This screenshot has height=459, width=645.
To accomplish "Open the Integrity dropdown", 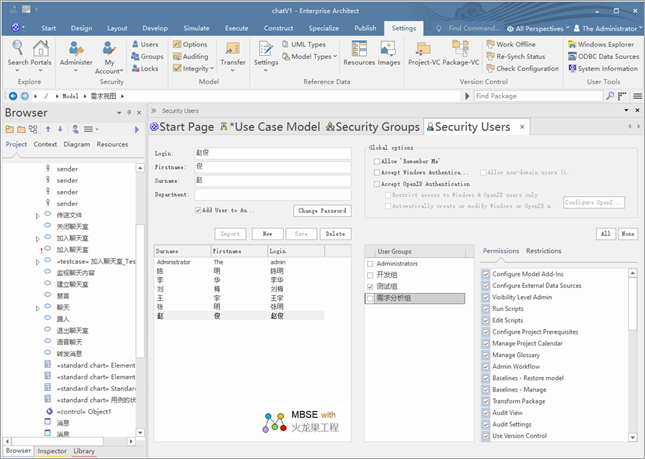I will (212, 69).
